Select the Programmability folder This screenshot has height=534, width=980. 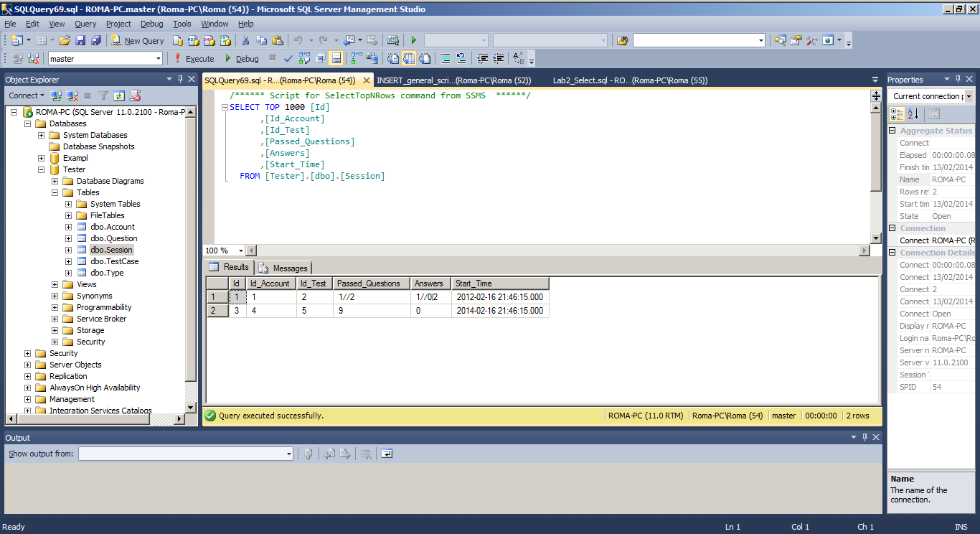104,307
